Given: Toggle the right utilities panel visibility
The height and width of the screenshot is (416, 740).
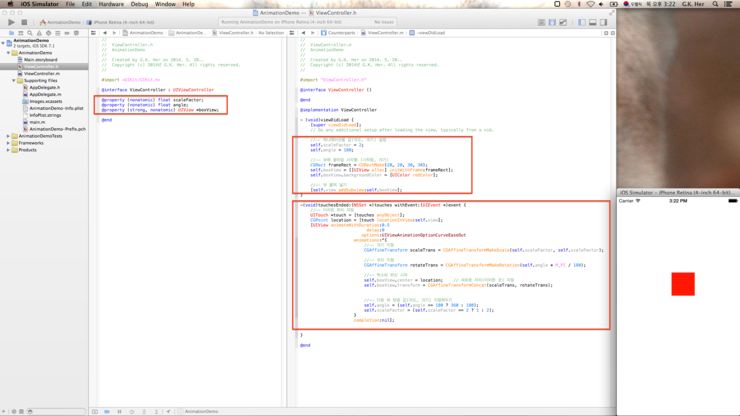Looking at the screenshot, I should coord(604,22).
